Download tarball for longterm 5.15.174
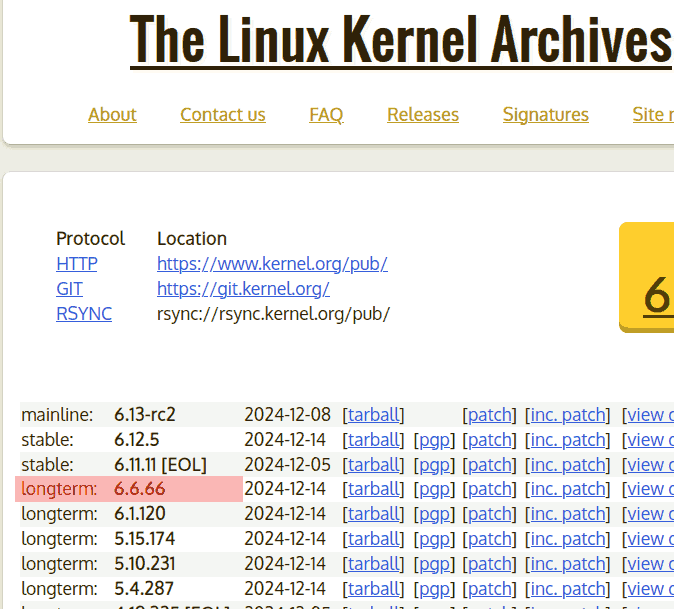This screenshot has width=674, height=609. (x=374, y=539)
